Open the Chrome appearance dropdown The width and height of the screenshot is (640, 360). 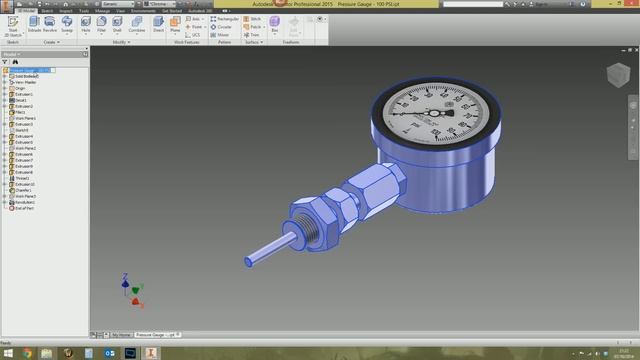160,4
